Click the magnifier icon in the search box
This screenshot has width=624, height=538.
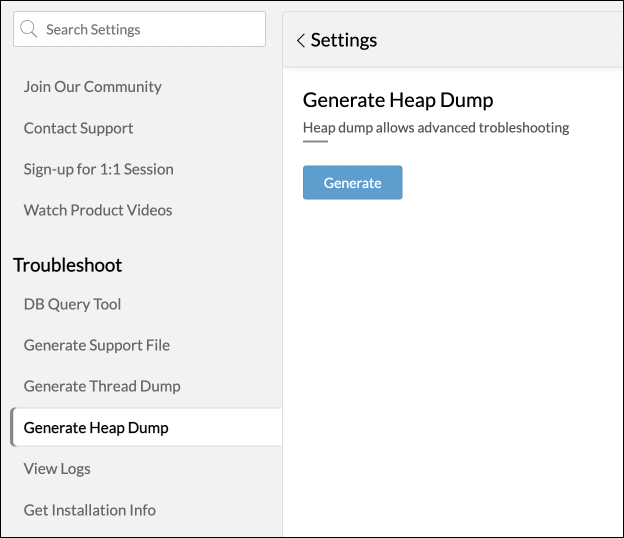[30, 30]
